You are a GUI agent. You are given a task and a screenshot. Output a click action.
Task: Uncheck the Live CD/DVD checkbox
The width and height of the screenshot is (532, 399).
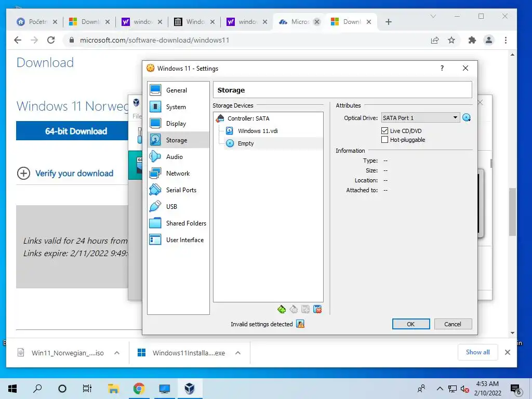click(385, 130)
